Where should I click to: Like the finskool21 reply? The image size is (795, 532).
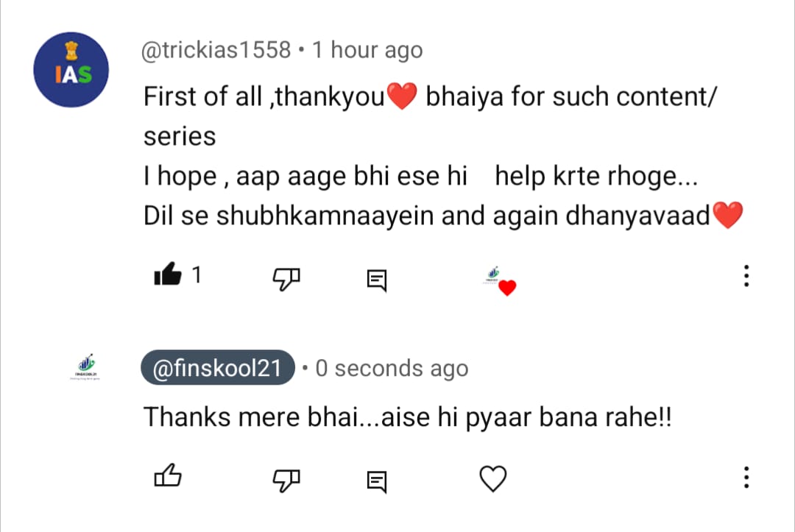[167, 478]
